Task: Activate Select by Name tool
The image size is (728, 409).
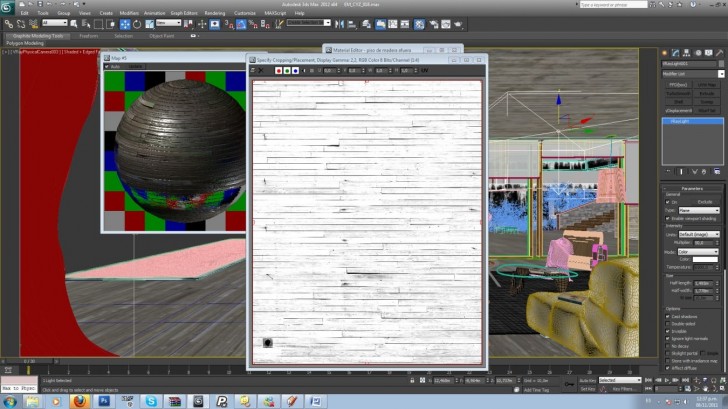Action: [86, 24]
